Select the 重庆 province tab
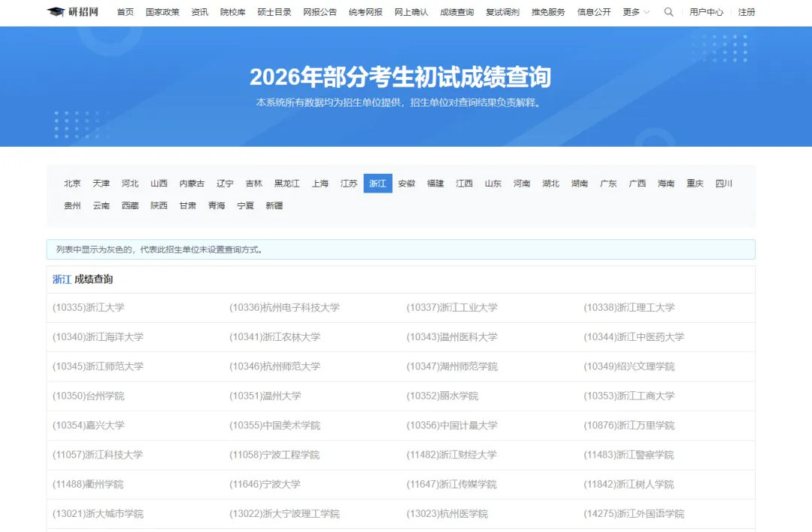812x532 pixels. pos(695,184)
